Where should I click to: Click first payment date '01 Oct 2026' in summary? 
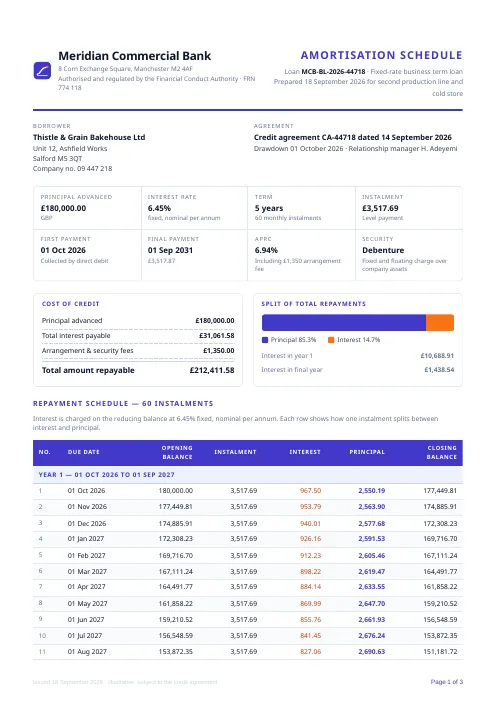tap(63, 250)
